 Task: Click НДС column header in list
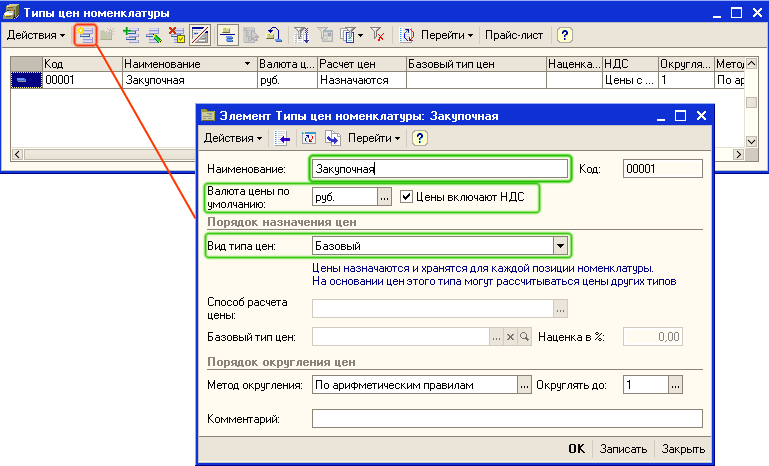(630, 64)
